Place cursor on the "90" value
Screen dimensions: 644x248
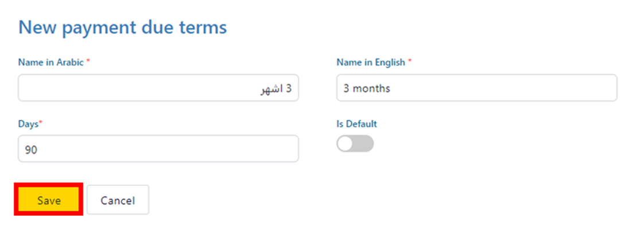[x=31, y=150]
